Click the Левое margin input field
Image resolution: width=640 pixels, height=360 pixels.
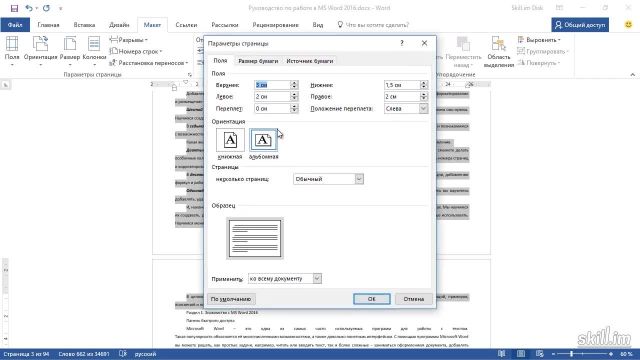[x=272, y=97]
